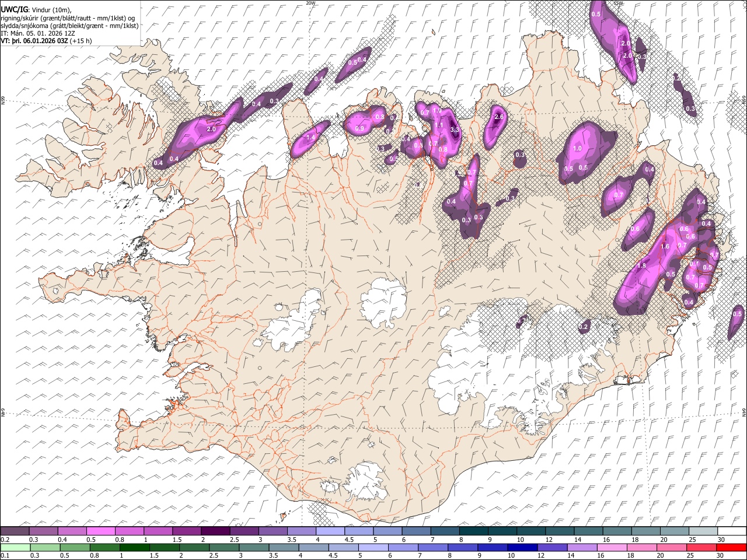Select the lower legend swatch between 7 and 8

[433, 547]
